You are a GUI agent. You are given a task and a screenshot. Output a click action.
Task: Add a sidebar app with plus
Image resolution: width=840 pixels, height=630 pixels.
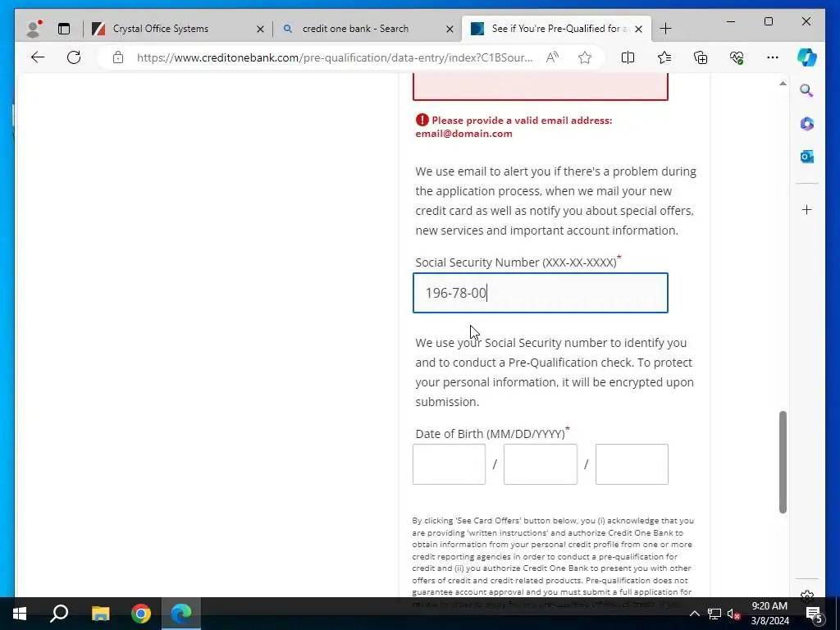pyautogui.click(x=807, y=209)
